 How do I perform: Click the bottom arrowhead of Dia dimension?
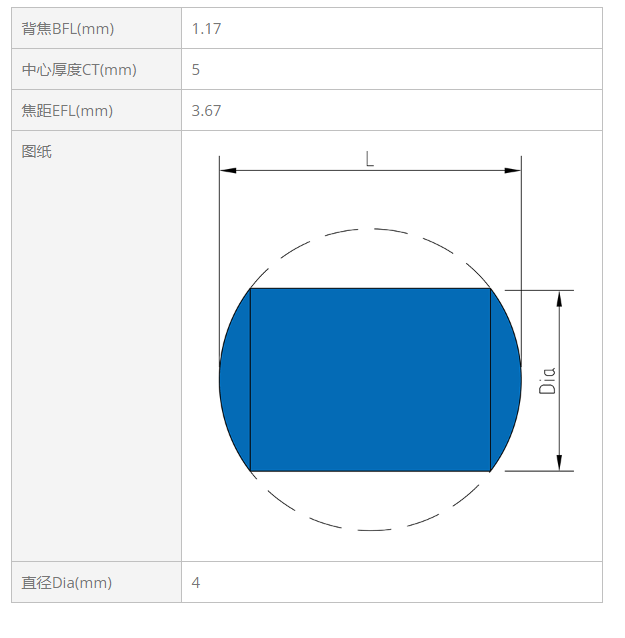point(559,463)
